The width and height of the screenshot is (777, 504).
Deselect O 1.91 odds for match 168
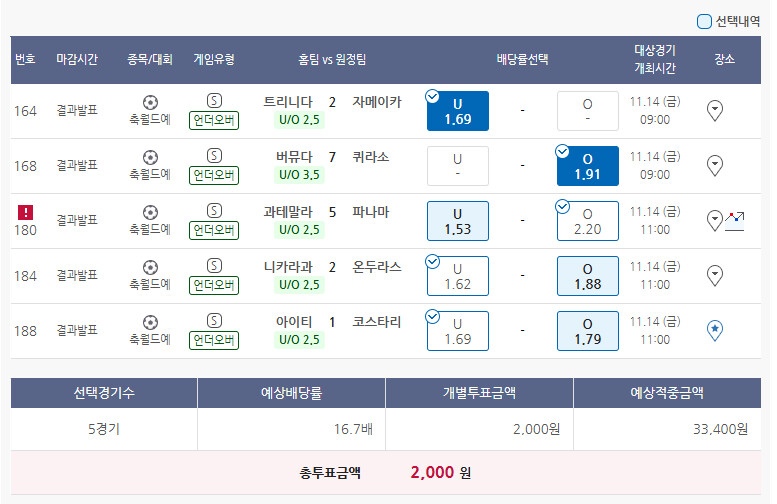pyautogui.click(x=587, y=166)
